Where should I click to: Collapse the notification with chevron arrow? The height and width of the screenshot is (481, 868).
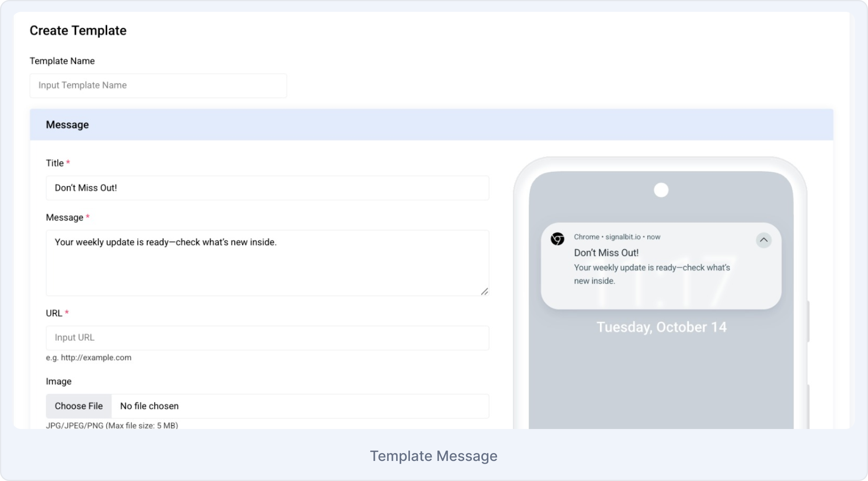(764, 240)
